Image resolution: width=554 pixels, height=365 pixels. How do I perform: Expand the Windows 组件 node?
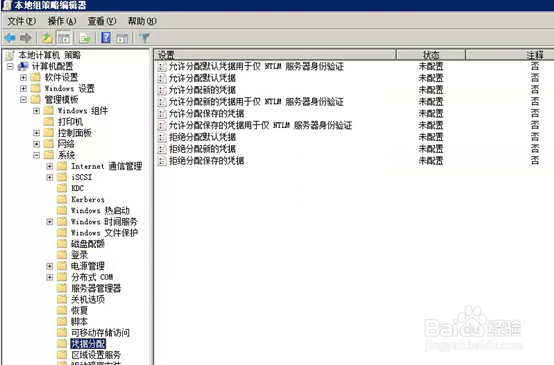coord(36,111)
